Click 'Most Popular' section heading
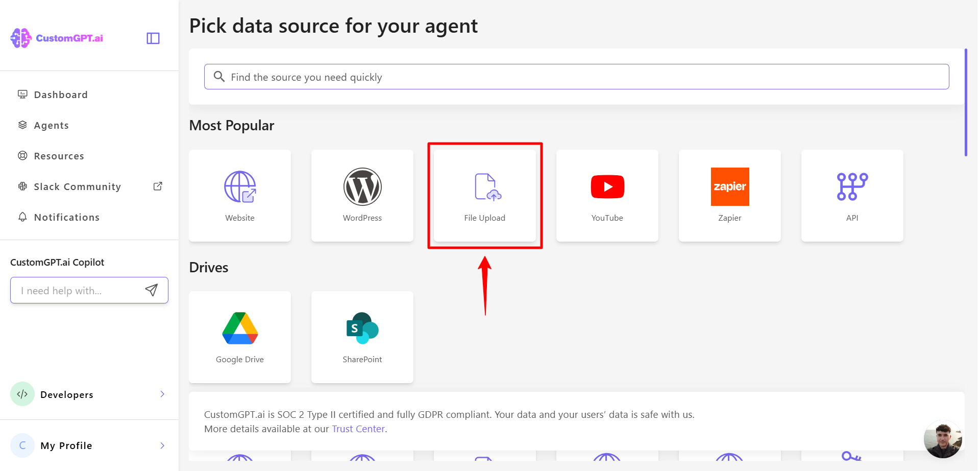The image size is (980, 471). click(232, 126)
